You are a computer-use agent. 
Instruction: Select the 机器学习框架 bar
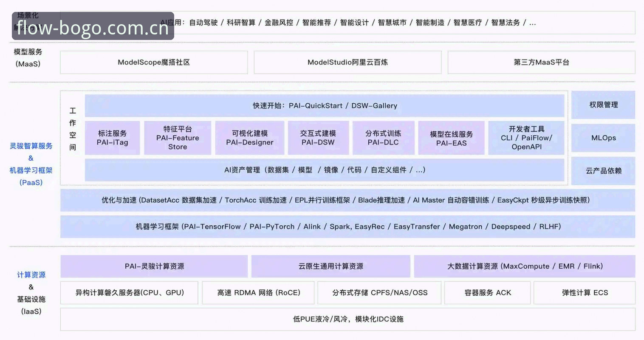tap(347, 227)
